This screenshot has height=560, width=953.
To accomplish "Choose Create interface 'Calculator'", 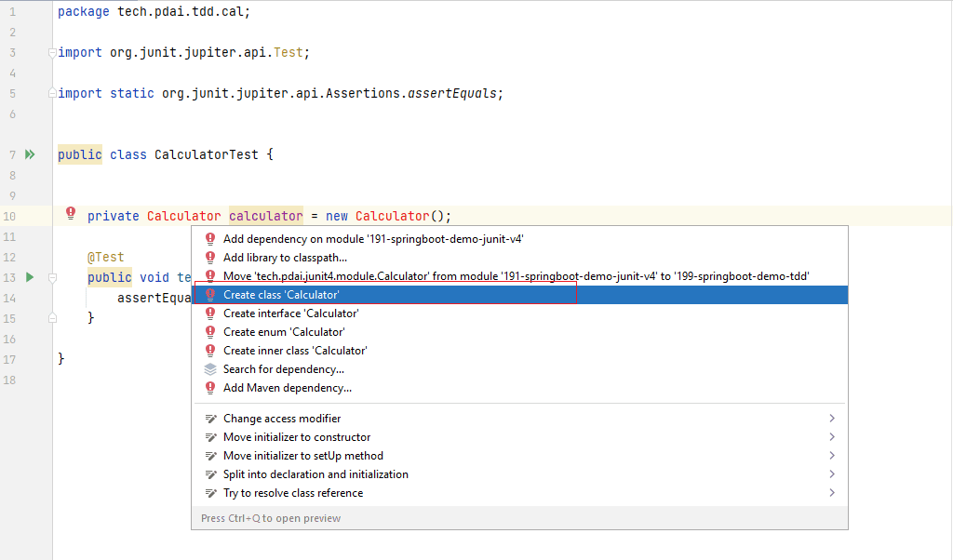I will point(290,313).
